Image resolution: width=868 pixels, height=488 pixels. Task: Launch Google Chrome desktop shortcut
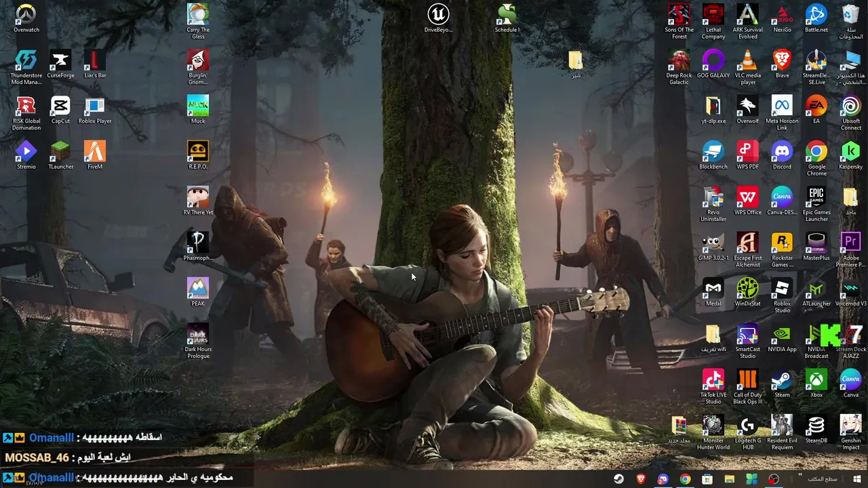pos(816,159)
